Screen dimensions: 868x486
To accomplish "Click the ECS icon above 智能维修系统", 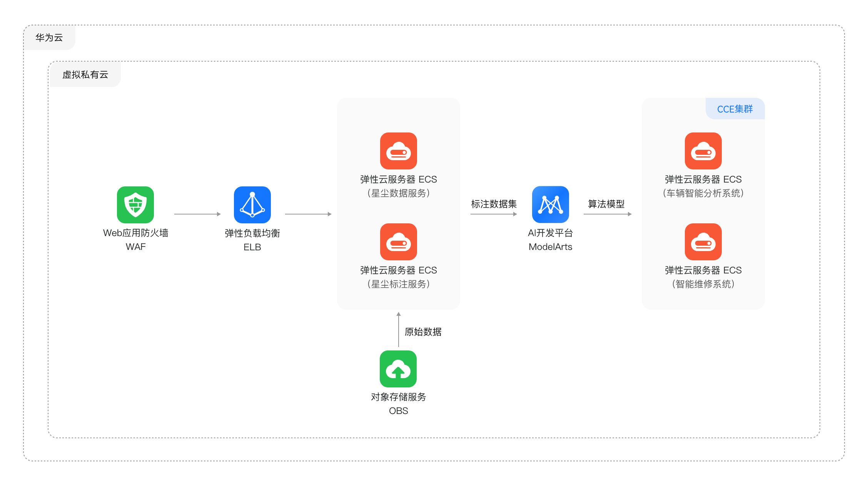I will (703, 242).
